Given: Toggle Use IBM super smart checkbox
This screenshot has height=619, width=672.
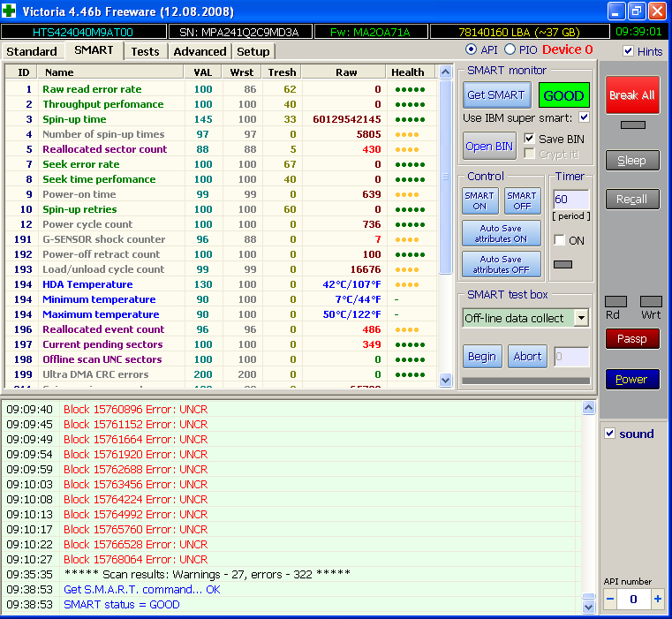Looking at the screenshot, I should [584, 117].
